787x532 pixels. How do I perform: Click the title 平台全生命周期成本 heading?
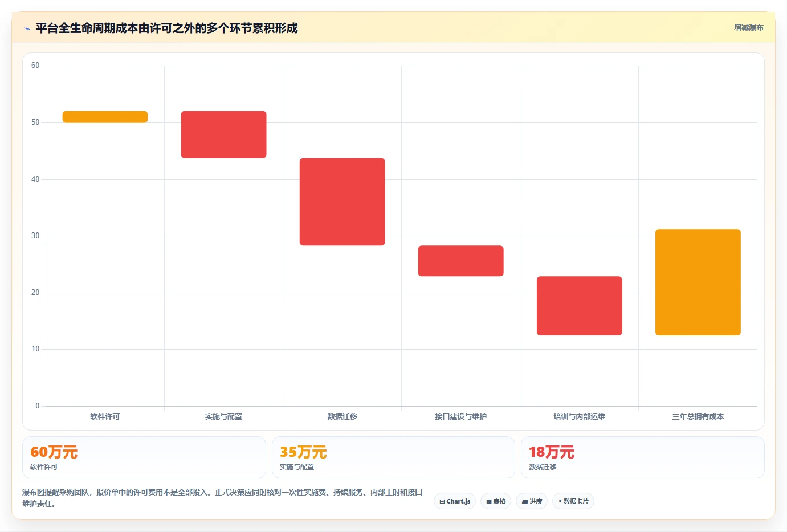coord(166,28)
